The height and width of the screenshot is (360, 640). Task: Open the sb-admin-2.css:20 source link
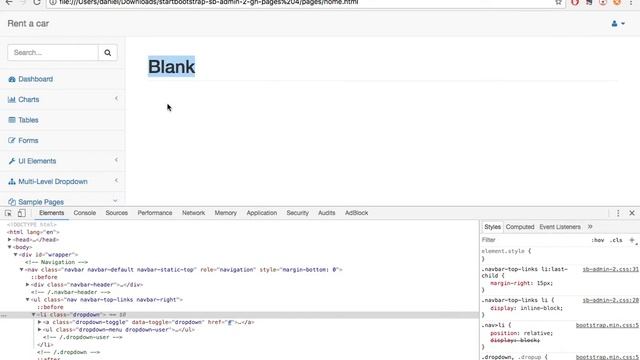[610, 300]
